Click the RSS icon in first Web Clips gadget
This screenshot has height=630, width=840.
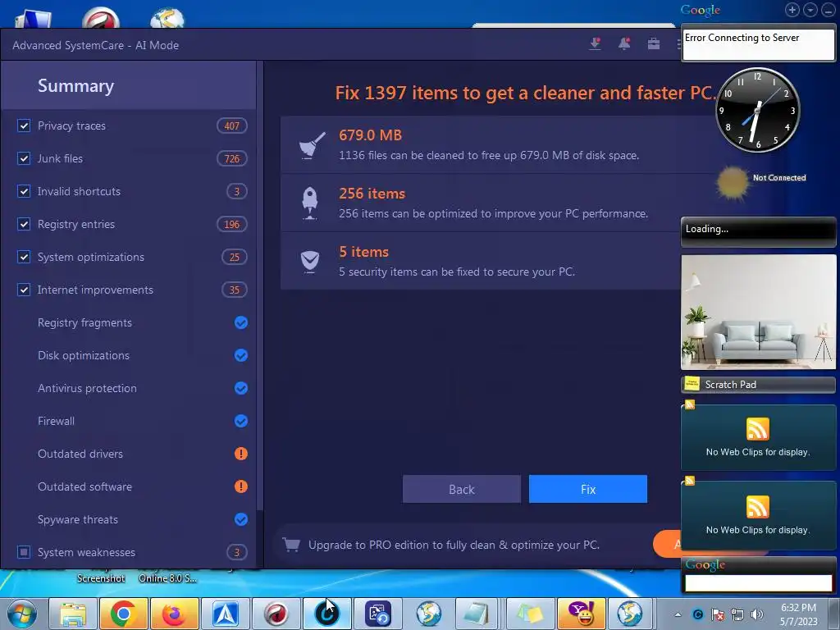tap(757, 429)
